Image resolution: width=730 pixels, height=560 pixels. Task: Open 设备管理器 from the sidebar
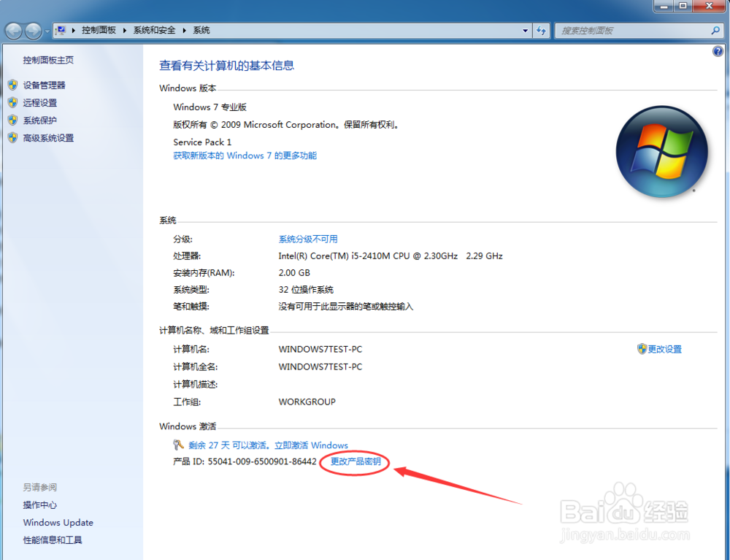click(x=45, y=85)
